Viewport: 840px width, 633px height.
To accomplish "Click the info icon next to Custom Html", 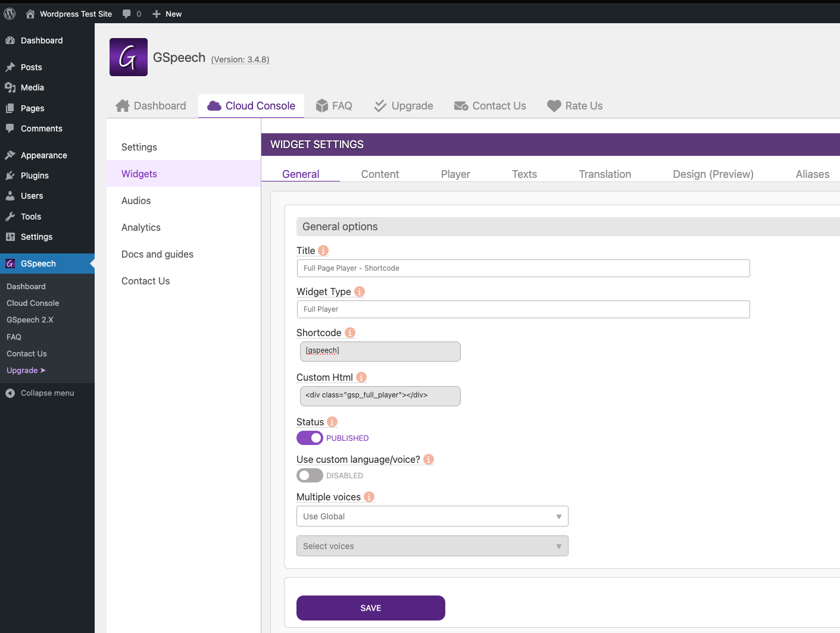I will 361,377.
